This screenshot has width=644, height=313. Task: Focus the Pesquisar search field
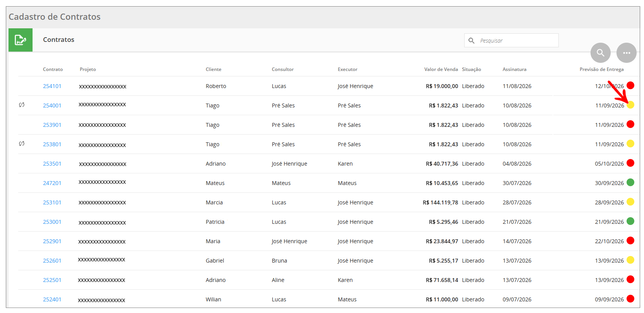coord(511,40)
